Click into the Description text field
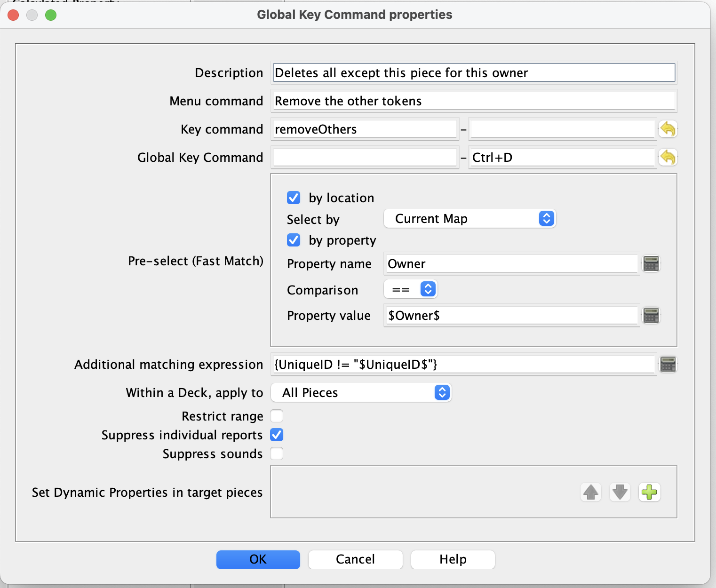Viewport: 716px width, 588px height. (x=473, y=73)
